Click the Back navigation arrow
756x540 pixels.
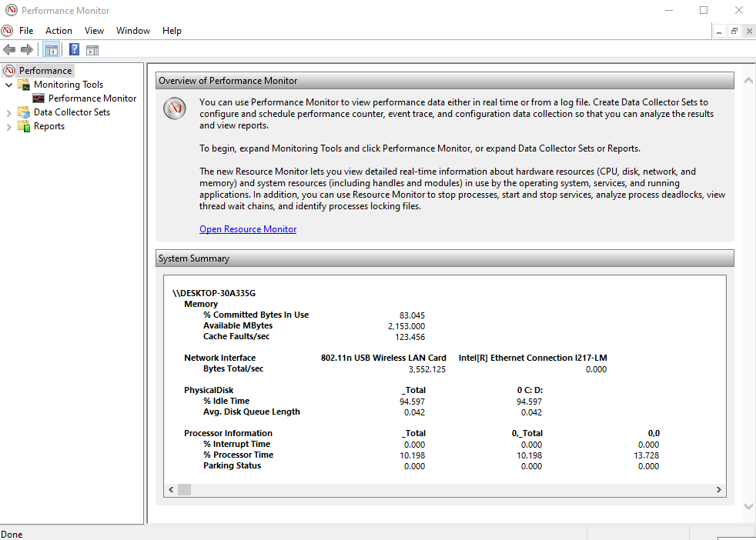[9, 48]
